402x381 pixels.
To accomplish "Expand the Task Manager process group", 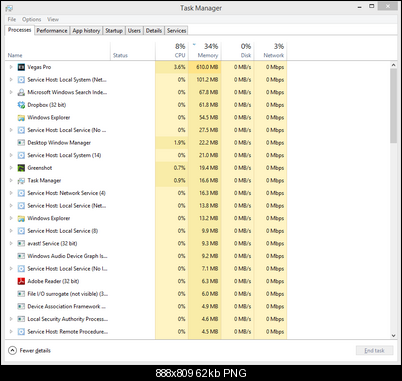I will click(x=11, y=181).
